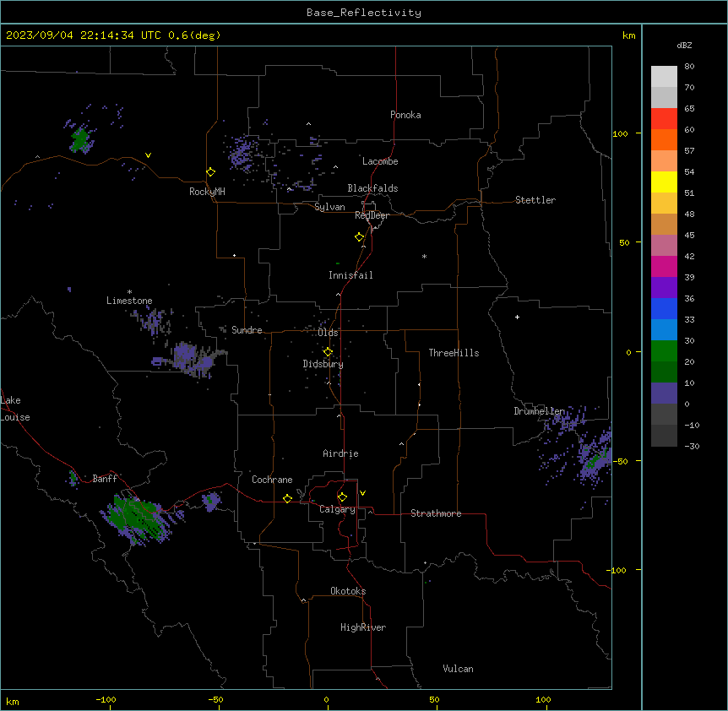Select the white plus marker northeast of ThreeHills
728x711 pixels.
pos(517,317)
